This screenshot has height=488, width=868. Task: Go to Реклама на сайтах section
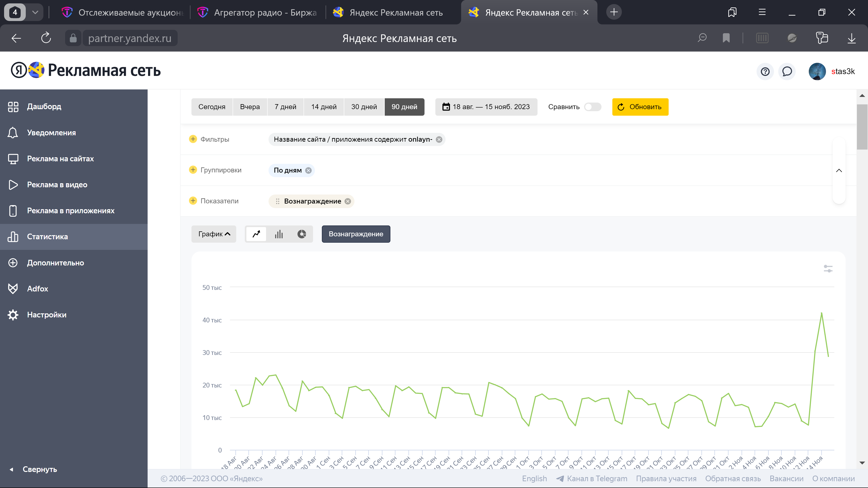60,159
